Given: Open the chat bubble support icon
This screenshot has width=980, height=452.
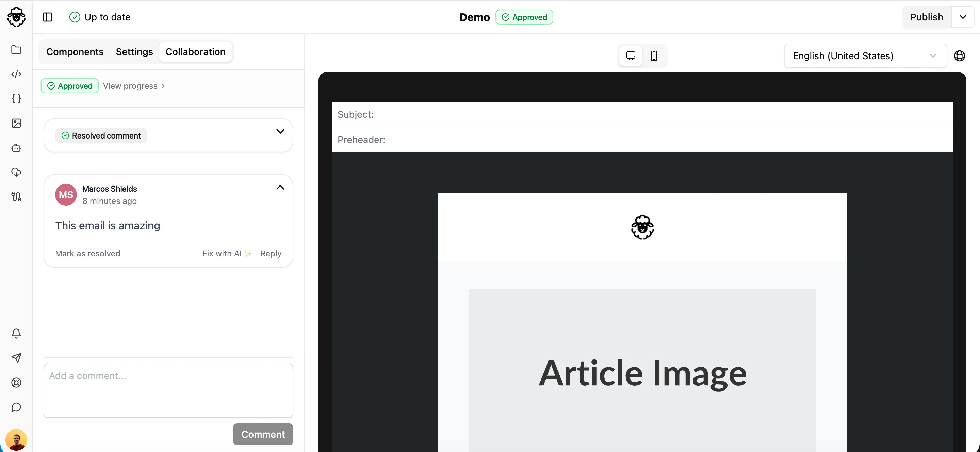Looking at the screenshot, I should pyautogui.click(x=16, y=407).
